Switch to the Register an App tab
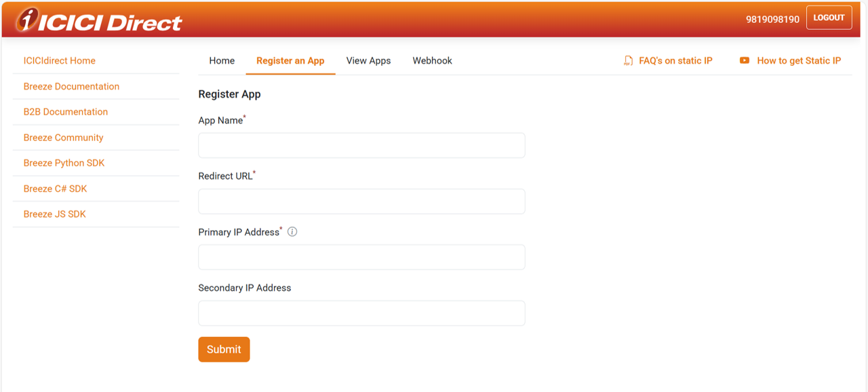868x392 pixels. click(x=290, y=60)
